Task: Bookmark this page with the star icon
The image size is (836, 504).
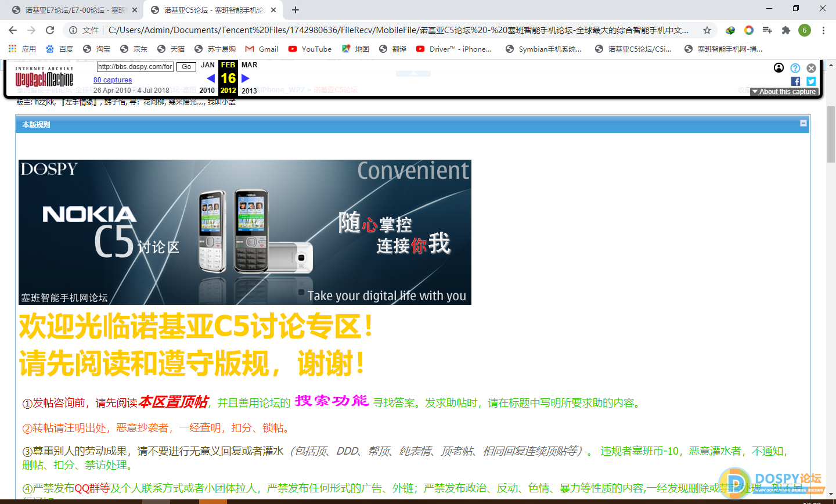Action: pyautogui.click(x=707, y=30)
